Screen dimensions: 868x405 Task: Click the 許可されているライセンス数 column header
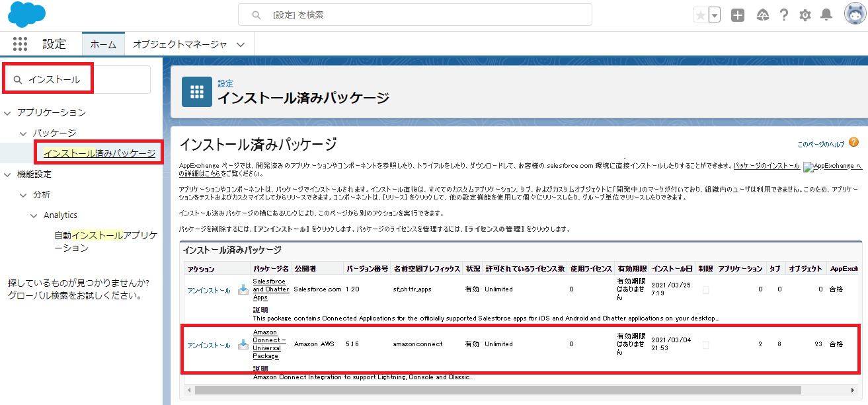pos(525,269)
